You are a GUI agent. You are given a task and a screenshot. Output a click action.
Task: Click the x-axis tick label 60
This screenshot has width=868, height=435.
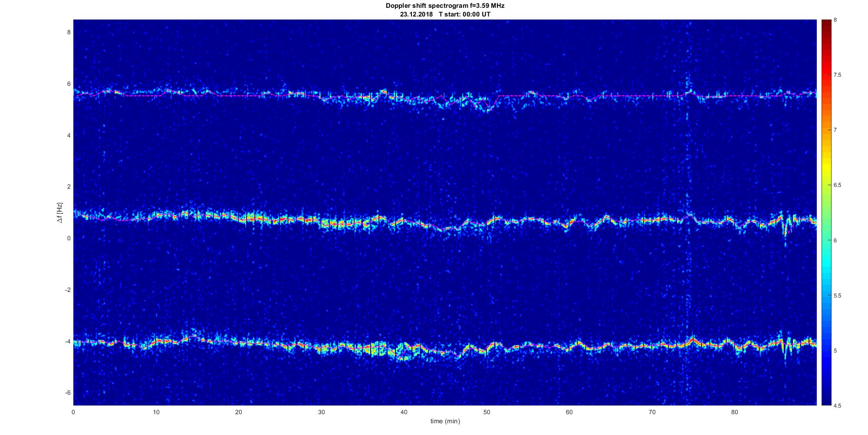(x=569, y=412)
